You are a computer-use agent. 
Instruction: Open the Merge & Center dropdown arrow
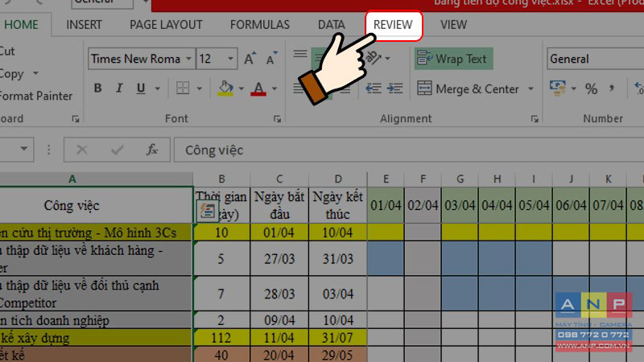[x=530, y=88]
